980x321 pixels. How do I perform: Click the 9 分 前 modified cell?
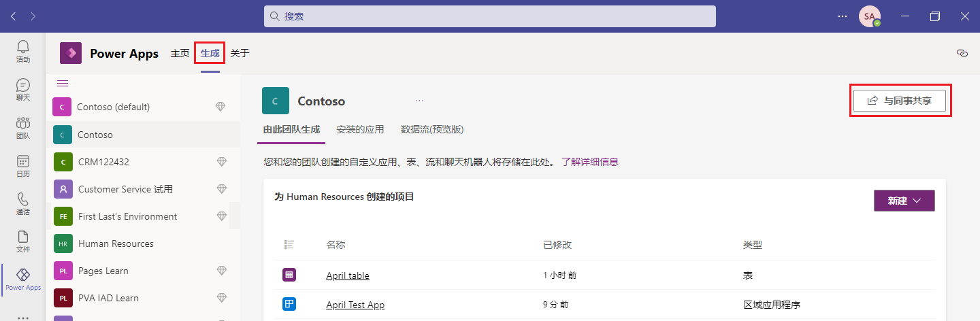point(556,305)
